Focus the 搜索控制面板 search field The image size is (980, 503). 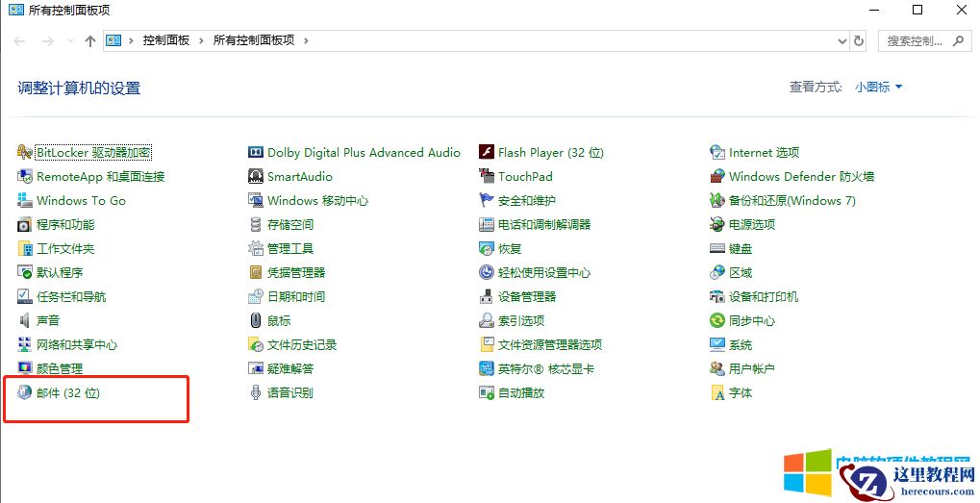pos(925,40)
